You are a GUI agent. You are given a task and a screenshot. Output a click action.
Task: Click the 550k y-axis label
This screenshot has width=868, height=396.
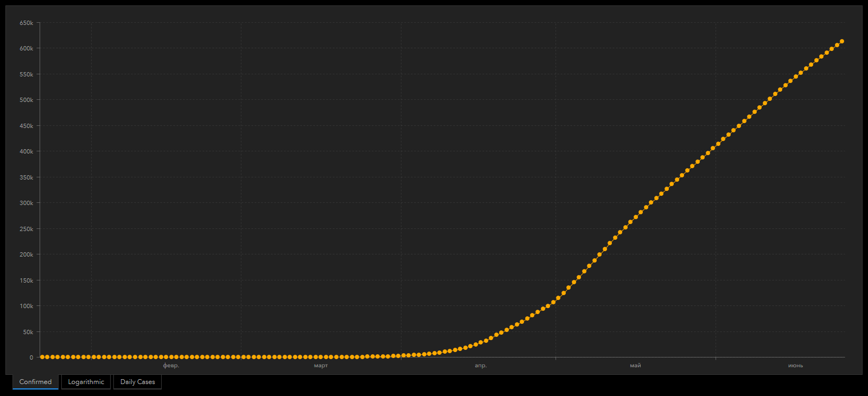(27, 74)
